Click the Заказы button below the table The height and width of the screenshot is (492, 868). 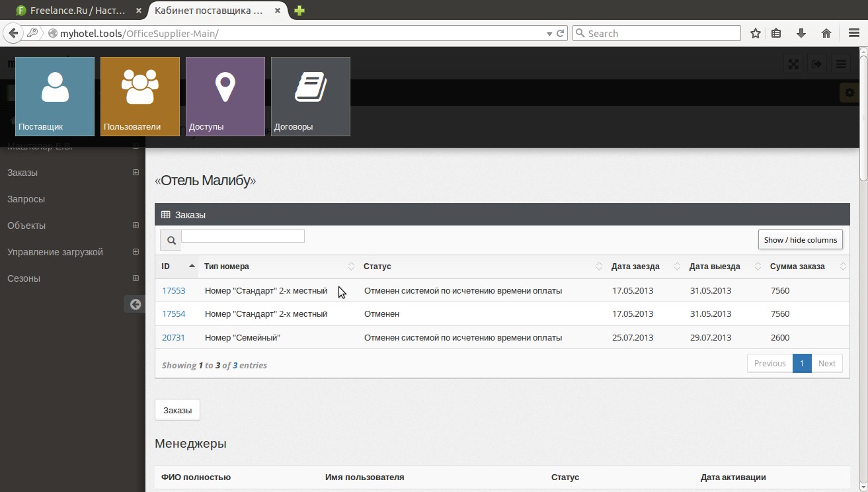tap(177, 410)
